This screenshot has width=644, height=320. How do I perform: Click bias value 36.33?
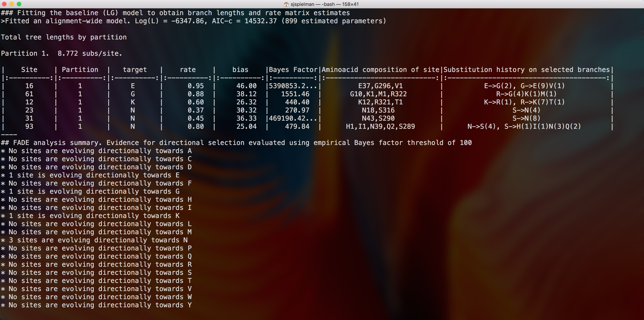tap(246, 118)
